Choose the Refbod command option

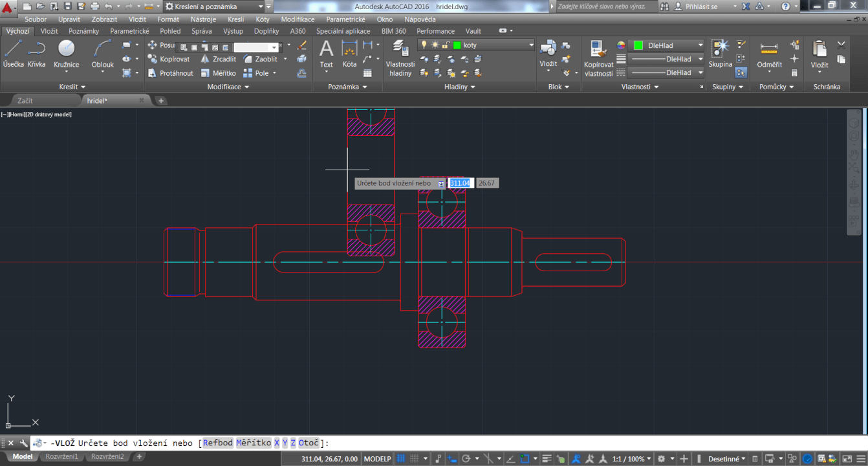[x=217, y=443]
